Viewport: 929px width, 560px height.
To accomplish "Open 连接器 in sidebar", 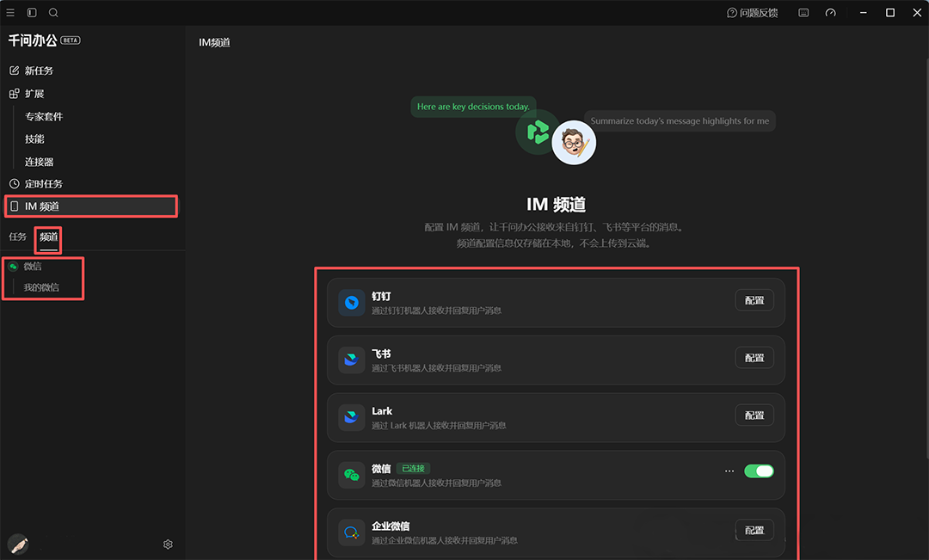I will point(39,162).
